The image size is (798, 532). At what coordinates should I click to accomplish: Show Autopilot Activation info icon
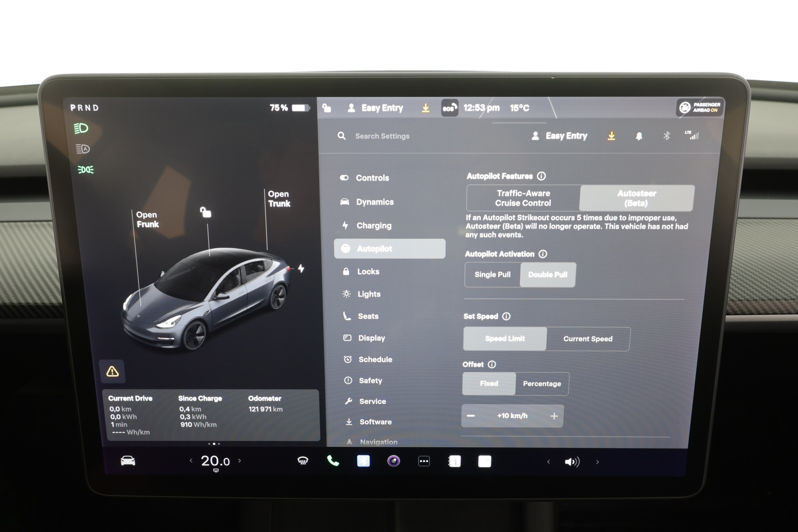pyautogui.click(x=543, y=254)
